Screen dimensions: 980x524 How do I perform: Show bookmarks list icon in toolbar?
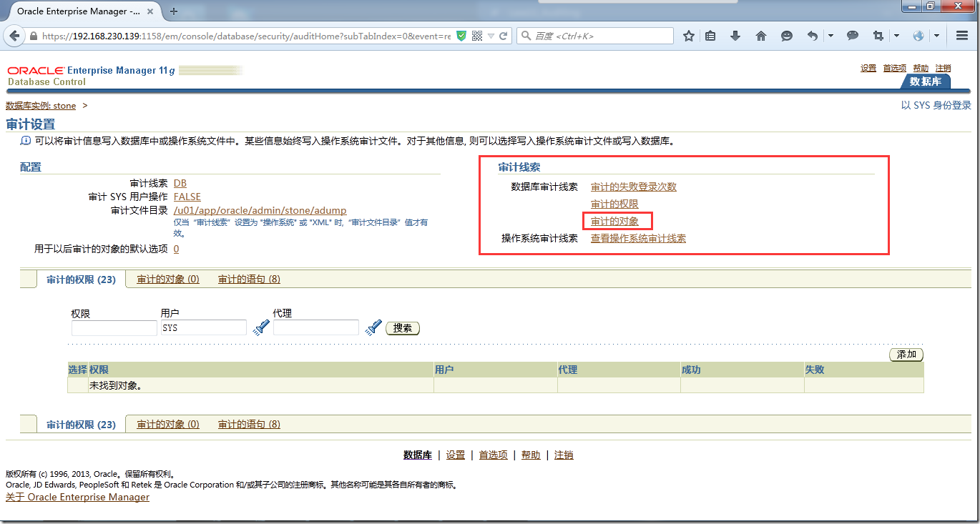coord(710,36)
